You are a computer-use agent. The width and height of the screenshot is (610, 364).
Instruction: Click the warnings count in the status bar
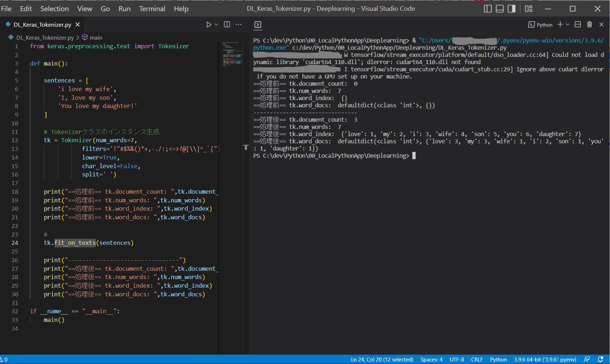pos(4,359)
